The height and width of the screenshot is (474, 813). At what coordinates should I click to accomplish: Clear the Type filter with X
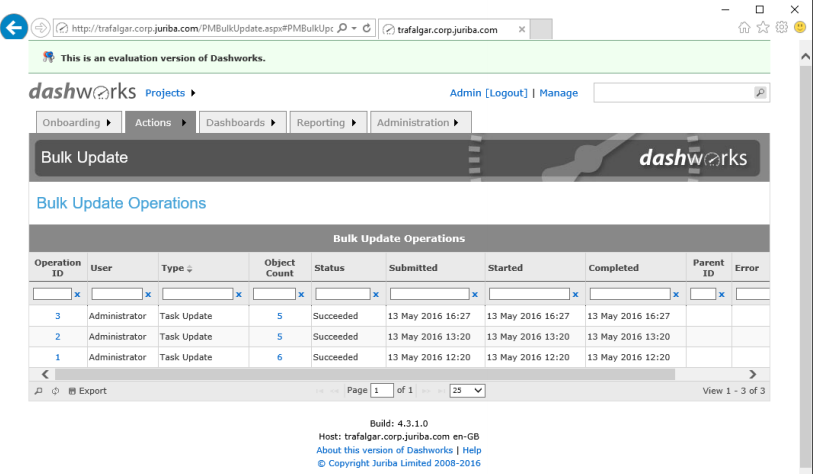tap(239, 295)
